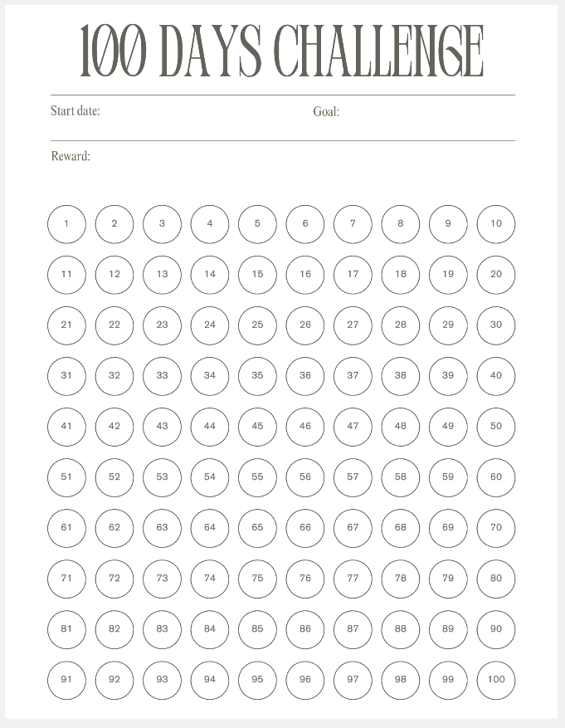Mark day 79 as done
The width and height of the screenshot is (565, 728).
click(x=448, y=579)
